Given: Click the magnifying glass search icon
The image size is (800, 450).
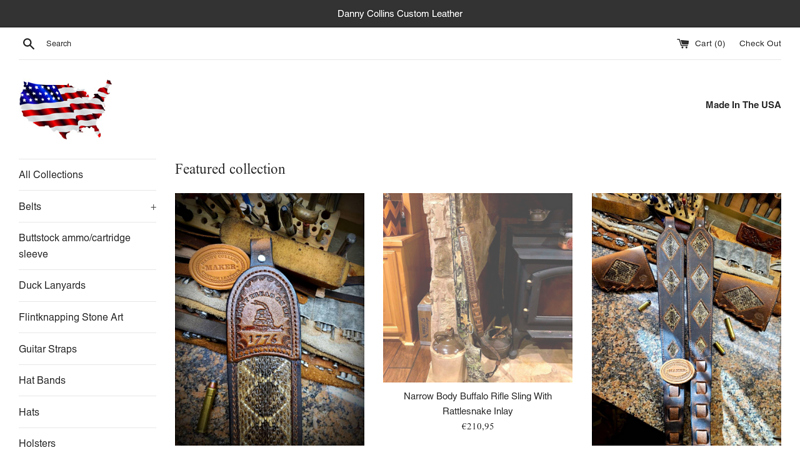Looking at the screenshot, I should (x=29, y=44).
